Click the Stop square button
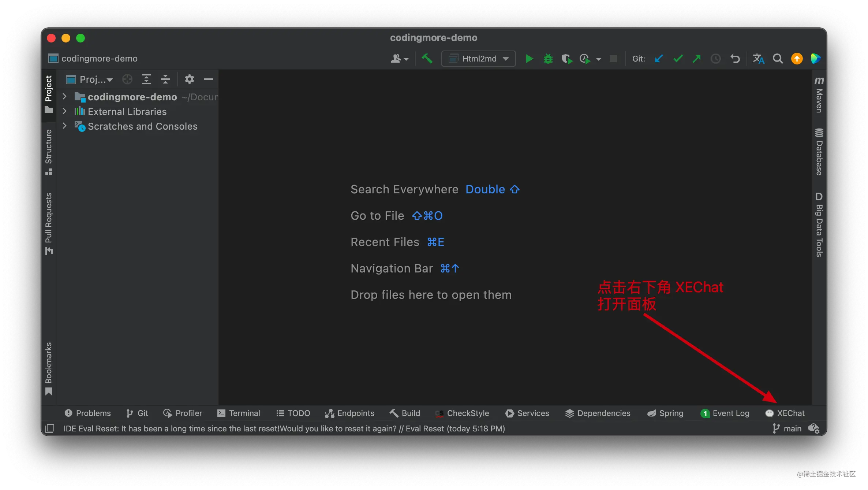 click(x=613, y=59)
